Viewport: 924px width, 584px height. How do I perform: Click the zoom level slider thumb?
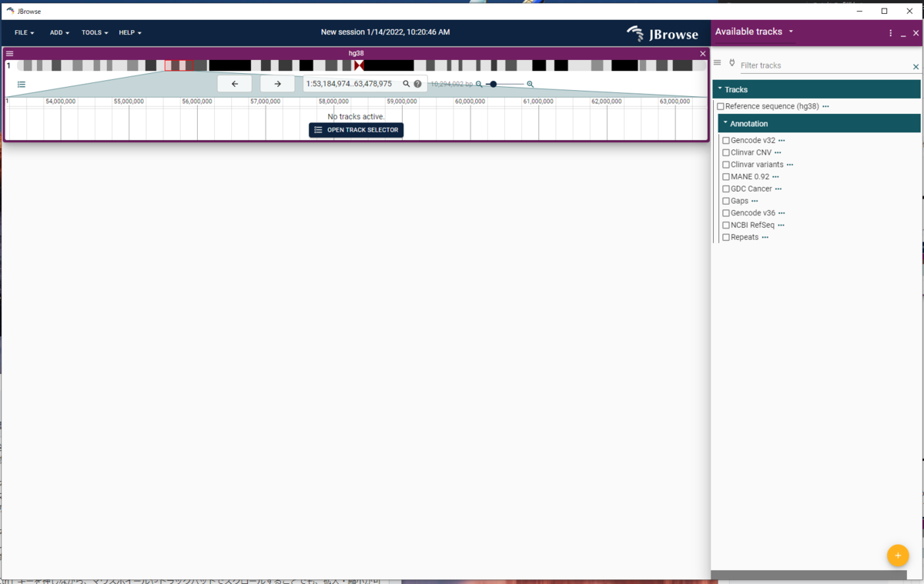click(494, 84)
